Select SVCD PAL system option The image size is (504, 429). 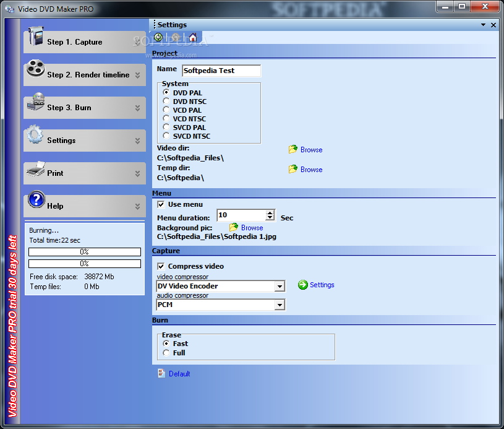(166, 127)
